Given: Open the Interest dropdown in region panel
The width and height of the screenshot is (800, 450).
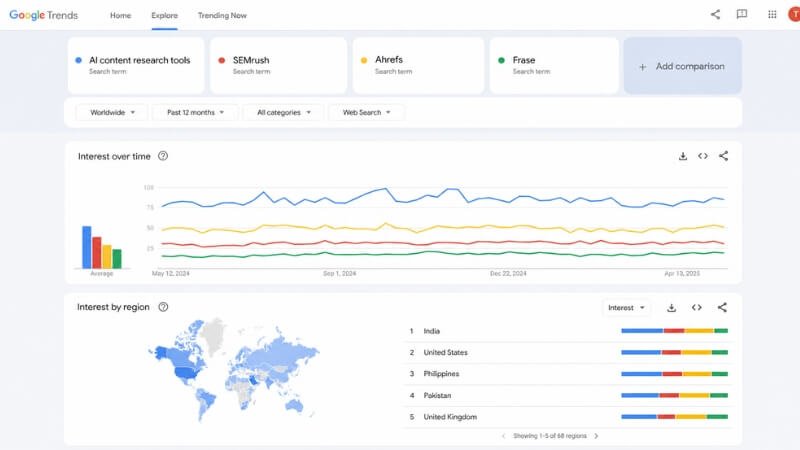Looking at the screenshot, I should pyautogui.click(x=626, y=308).
